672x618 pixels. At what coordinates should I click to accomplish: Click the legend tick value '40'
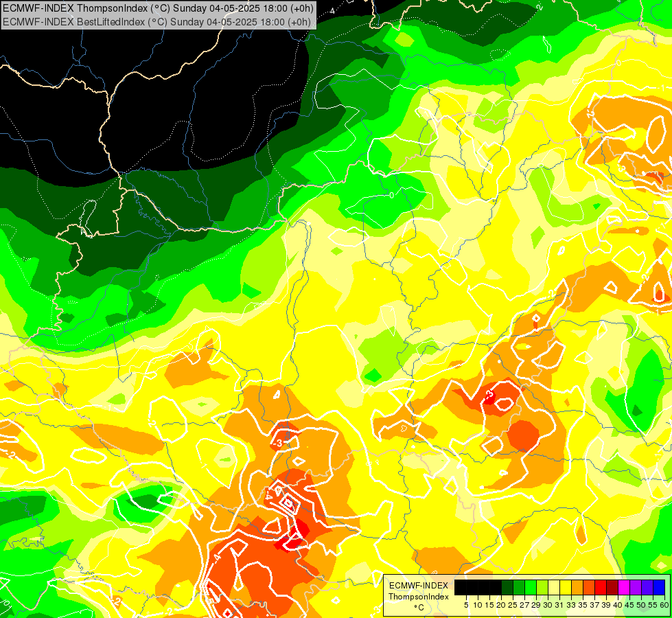(x=618, y=605)
